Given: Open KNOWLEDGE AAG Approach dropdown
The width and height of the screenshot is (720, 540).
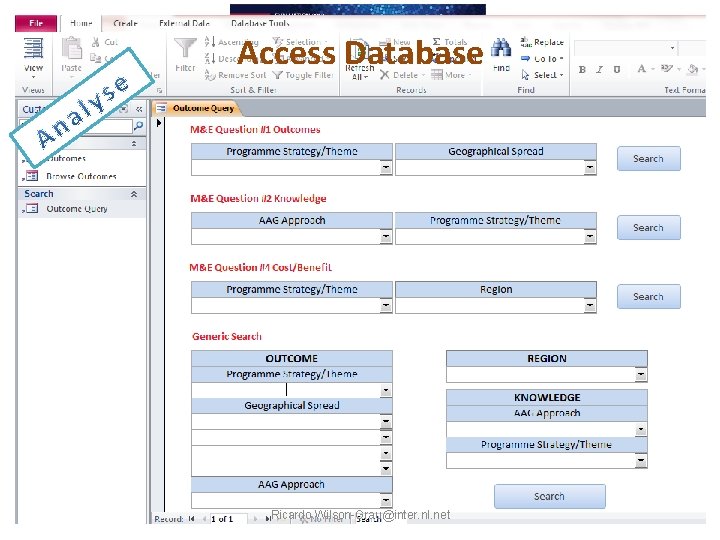Looking at the screenshot, I should [641, 430].
